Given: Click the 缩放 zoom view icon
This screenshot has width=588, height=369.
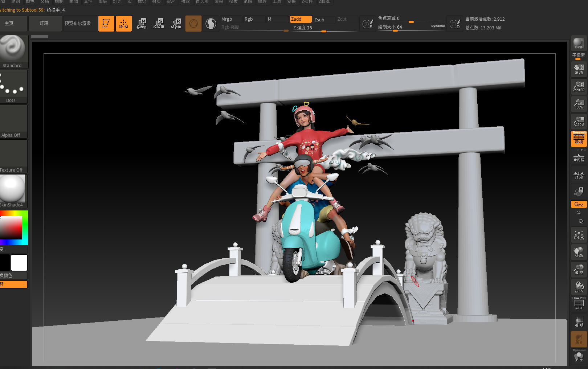Looking at the screenshot, I should click(579, 269).
